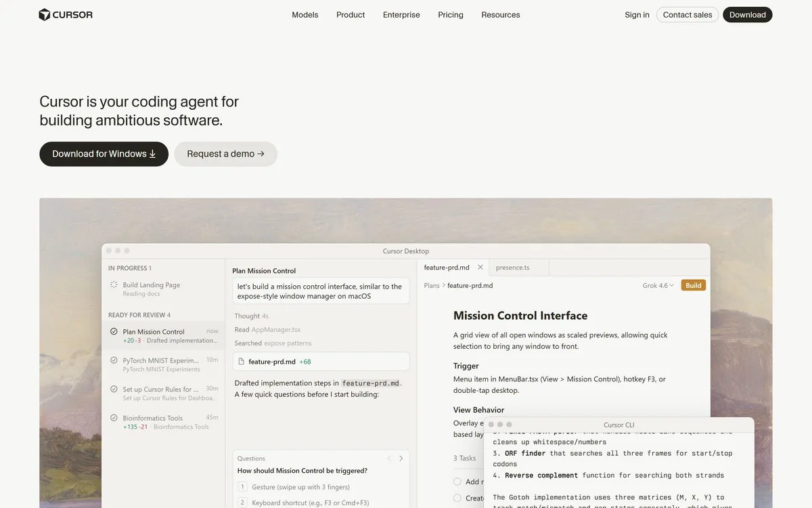Go to next question with right chevron
This screenshot has width=812, height=508.
pos(401,459)
